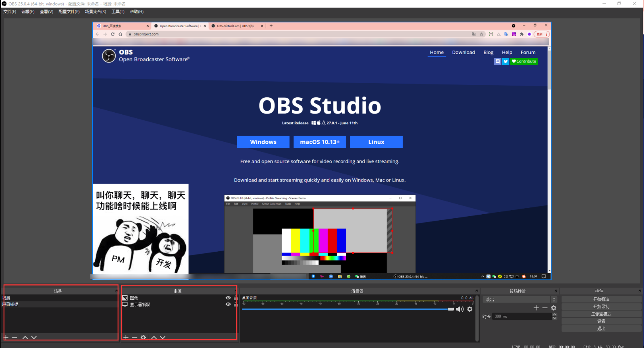The image size is (644, 348).
Task: Switch to OBS_百度搜索 browser tab
Action: click(122, 26)
